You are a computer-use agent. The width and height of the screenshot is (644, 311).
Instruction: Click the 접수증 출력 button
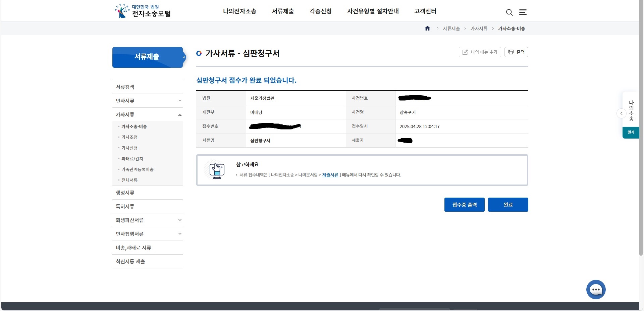[x=464, y=205]
